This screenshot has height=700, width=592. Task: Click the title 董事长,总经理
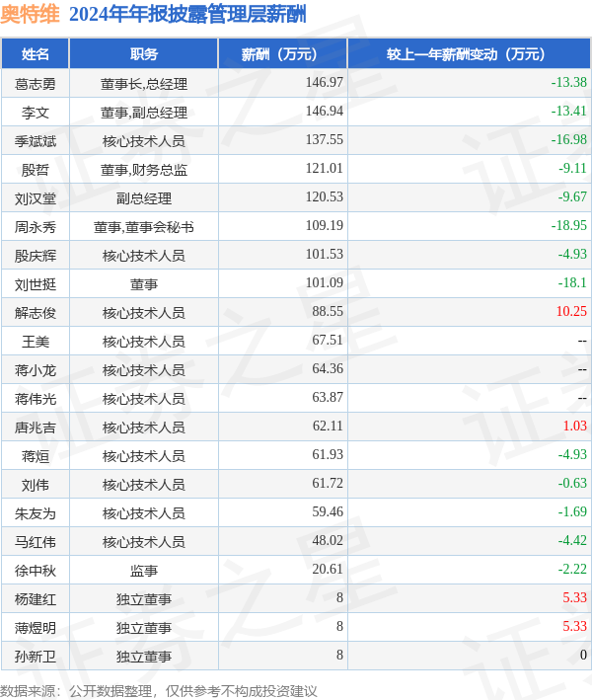tap(144, 84)
